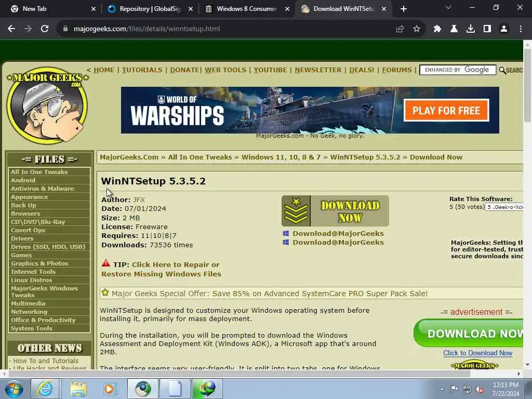The image size is (532, 399).
Task: Open the NEWSLETTER menu link
Action: click(x=318, y=70)
